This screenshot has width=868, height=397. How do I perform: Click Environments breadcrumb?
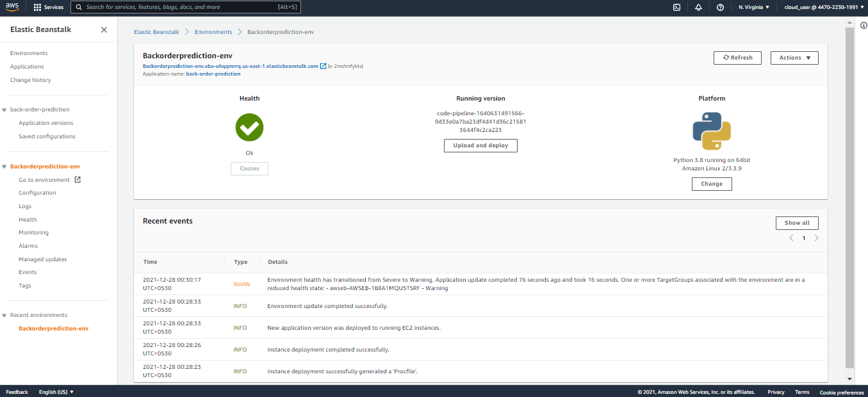(x=213, y=32)
